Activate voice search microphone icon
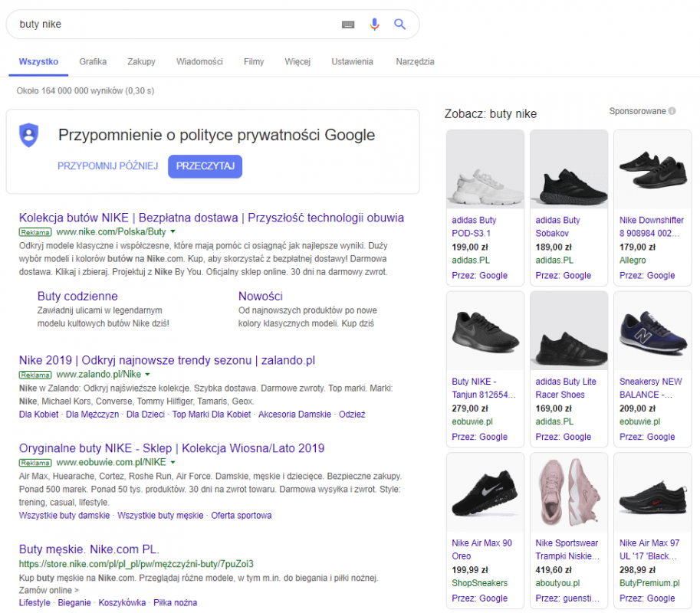This screenshot has height=613, width=700. pos(374,25)
